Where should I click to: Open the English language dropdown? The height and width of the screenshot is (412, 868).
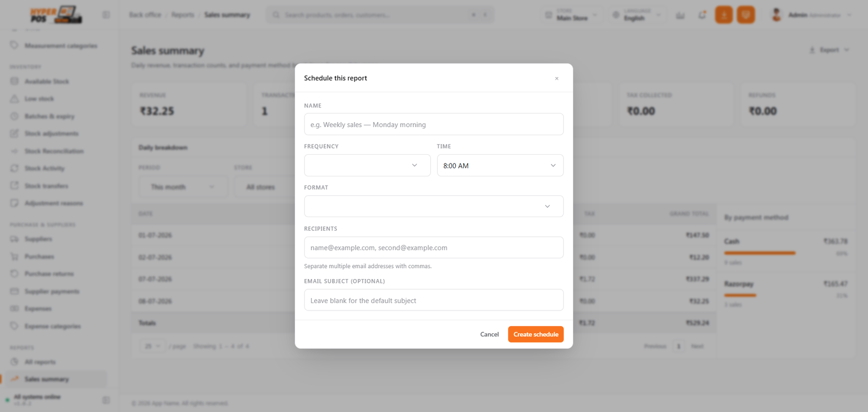coord(637,15)
